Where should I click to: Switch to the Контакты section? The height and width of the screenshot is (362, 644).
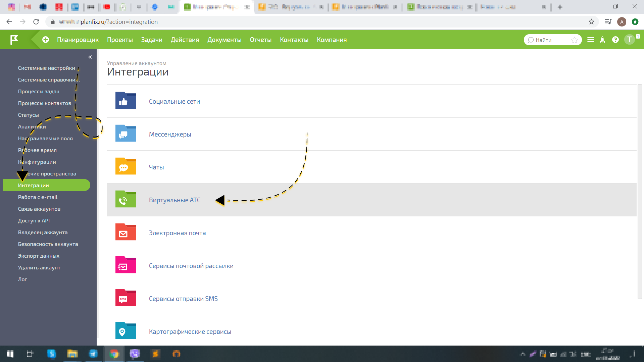[294, 40]
